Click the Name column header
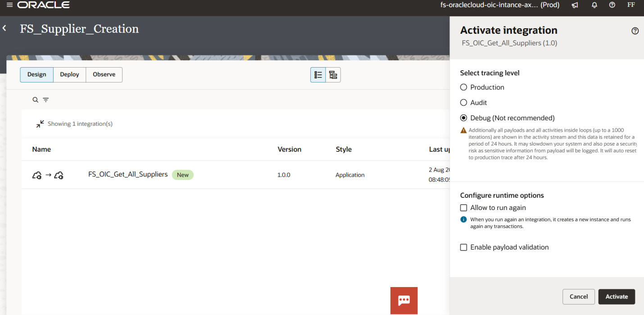644x315 pixels. [x=41, y=149]
